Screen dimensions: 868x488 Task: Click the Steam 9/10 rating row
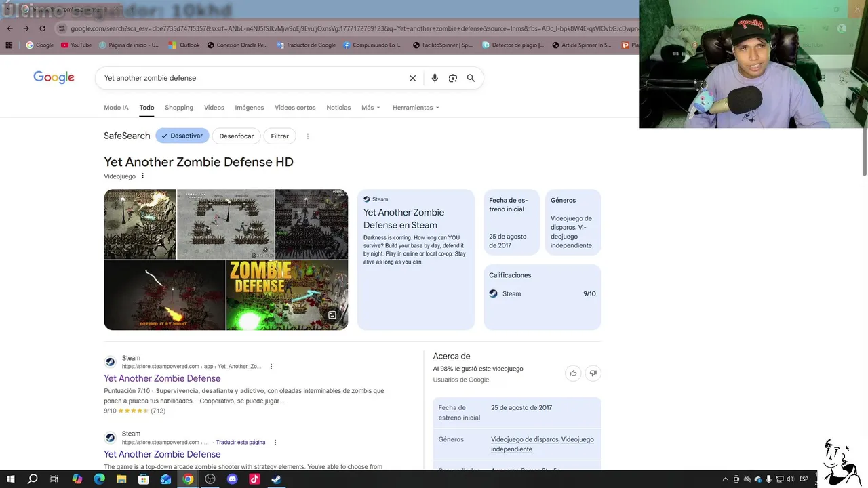[x=542, y=293]
